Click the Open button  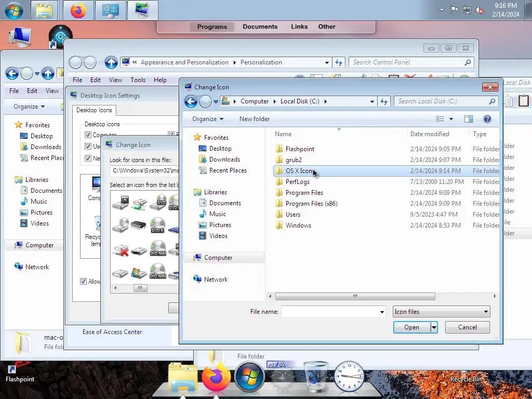click(x=412, y=327)
